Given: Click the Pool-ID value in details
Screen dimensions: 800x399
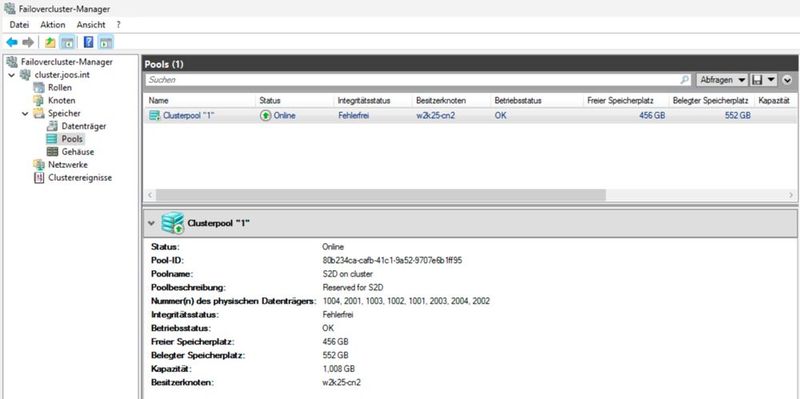Looking at the screenshot, I should 392,260.
